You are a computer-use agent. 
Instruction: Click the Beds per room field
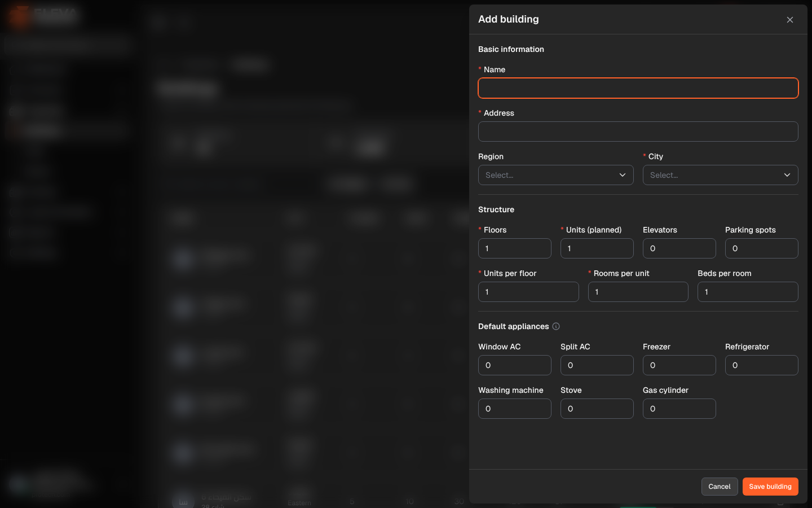click(748, 292)
